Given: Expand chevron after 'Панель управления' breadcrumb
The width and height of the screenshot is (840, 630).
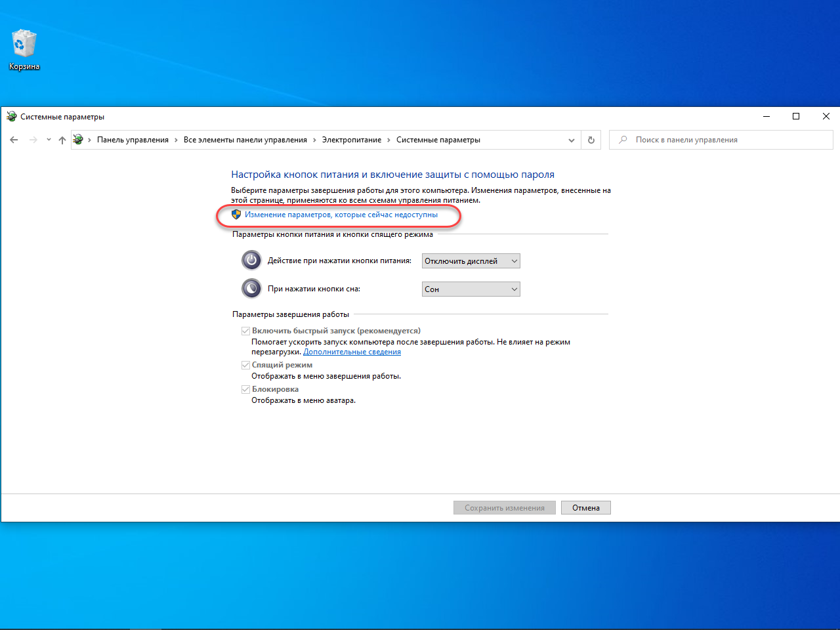Looking at the screenshot, I should point(177,140).
